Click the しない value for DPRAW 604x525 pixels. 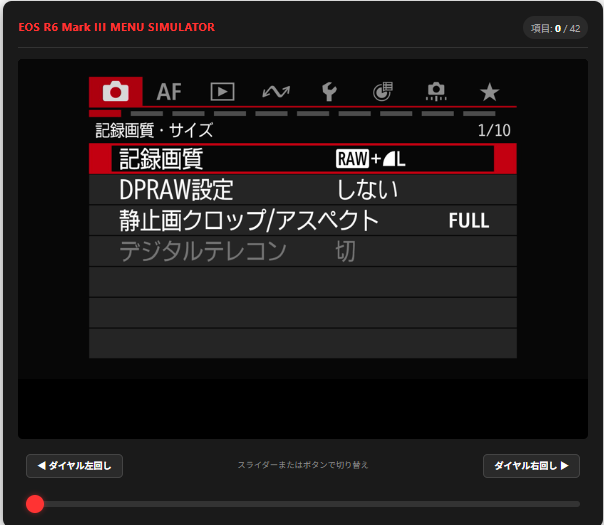(x=367, y=190)
